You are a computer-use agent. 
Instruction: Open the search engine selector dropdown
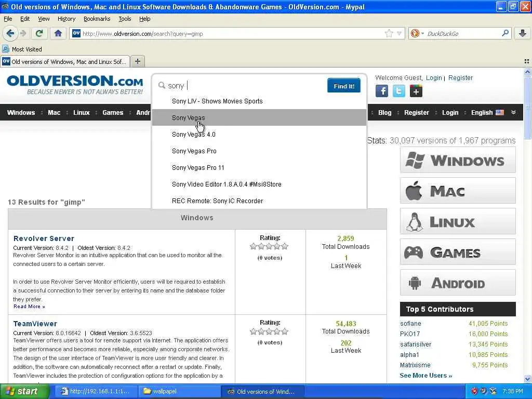pyautogui.click(x=417, y=33)
